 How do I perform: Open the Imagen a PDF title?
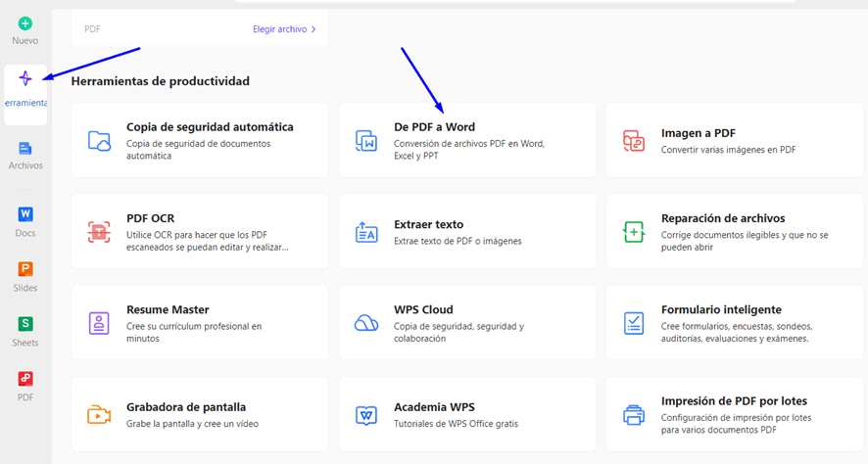point(699,133)
